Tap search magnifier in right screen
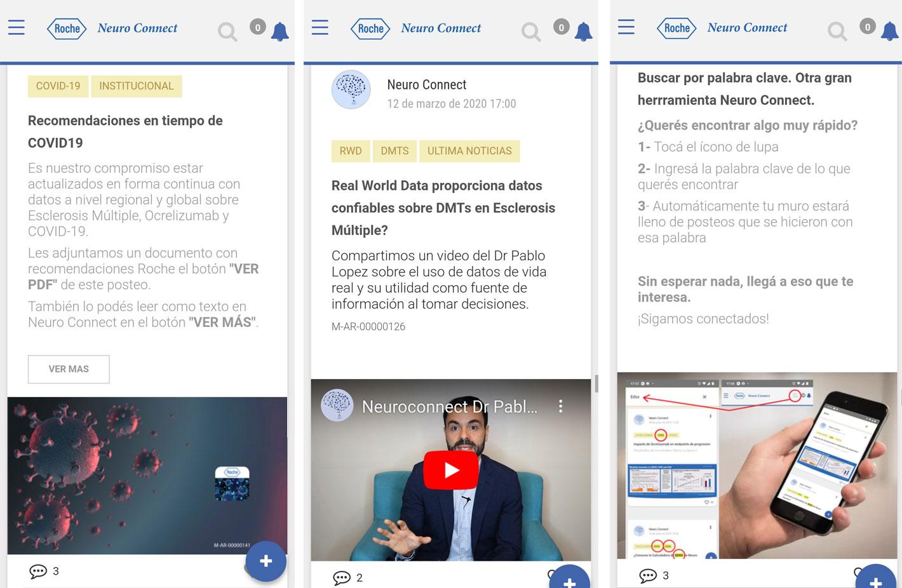 837,31
